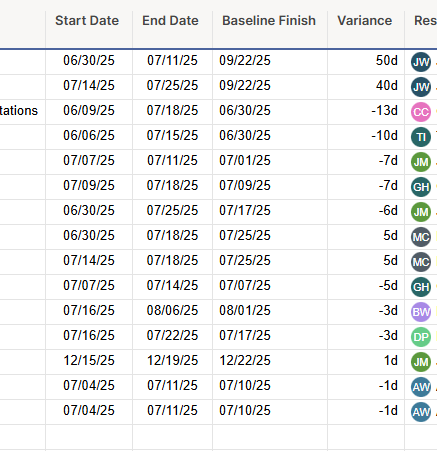Click the DP green resource avatar

point(421,337)
